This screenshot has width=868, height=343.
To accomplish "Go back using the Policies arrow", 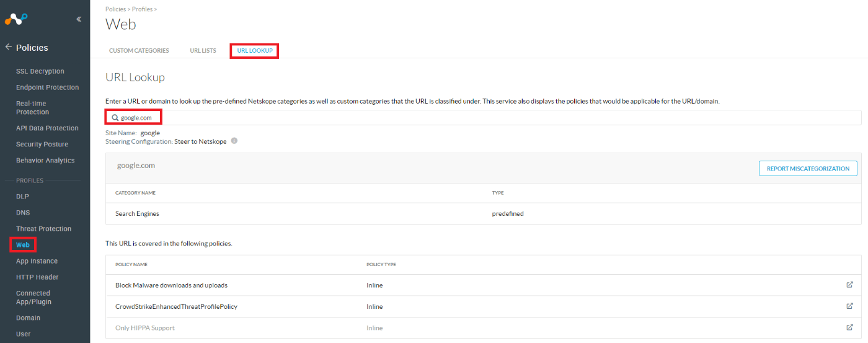I will point(9,47).
